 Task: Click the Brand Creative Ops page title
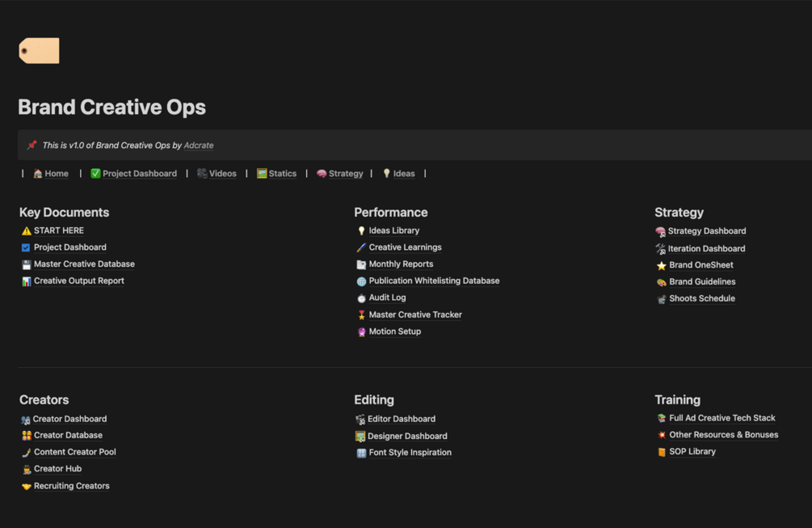(x=111, y=108)
